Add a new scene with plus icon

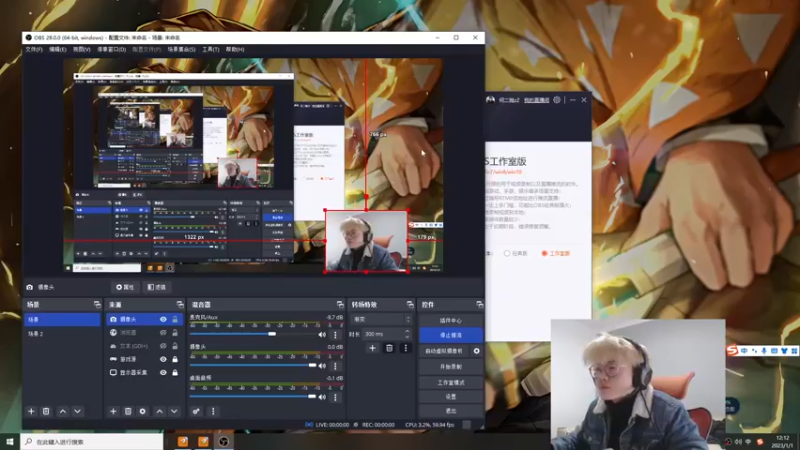pyautogui.click(x=31, y=411)
